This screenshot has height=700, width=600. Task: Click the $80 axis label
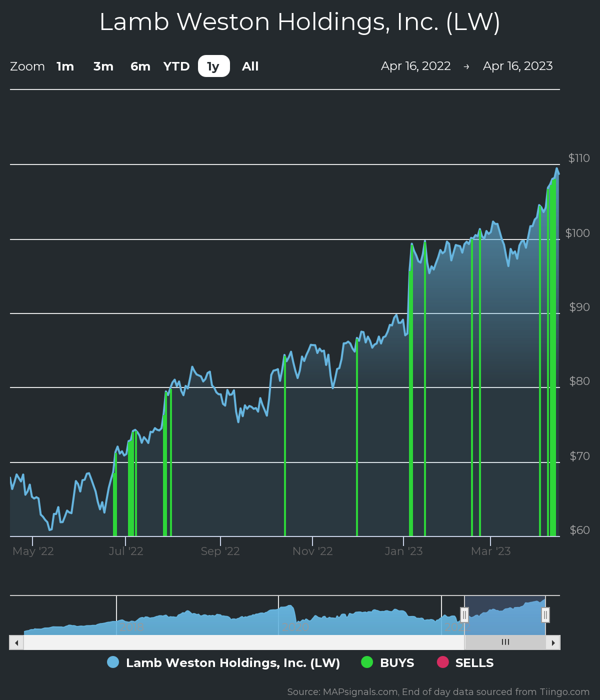click(579, 381)
